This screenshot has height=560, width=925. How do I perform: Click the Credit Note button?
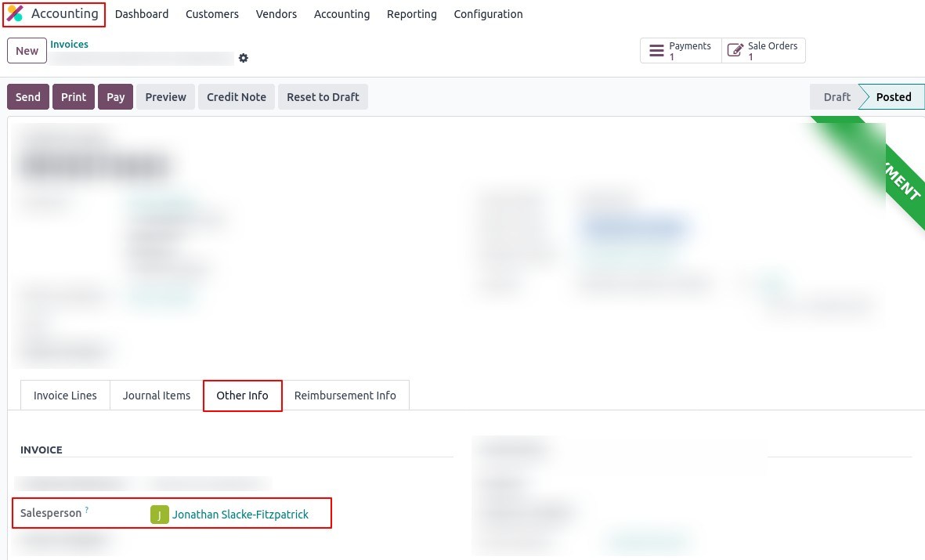pyautogui.click(x=237, y=97)
